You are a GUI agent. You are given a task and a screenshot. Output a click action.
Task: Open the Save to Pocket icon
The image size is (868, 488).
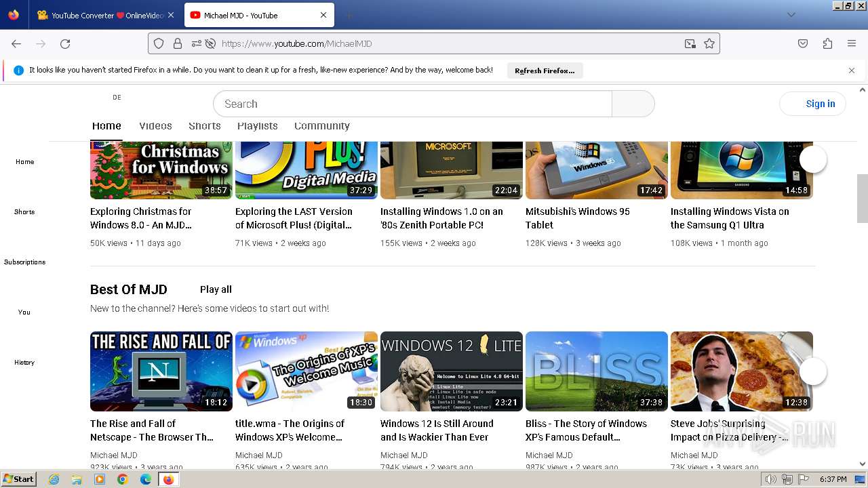(x=803, y=43)
